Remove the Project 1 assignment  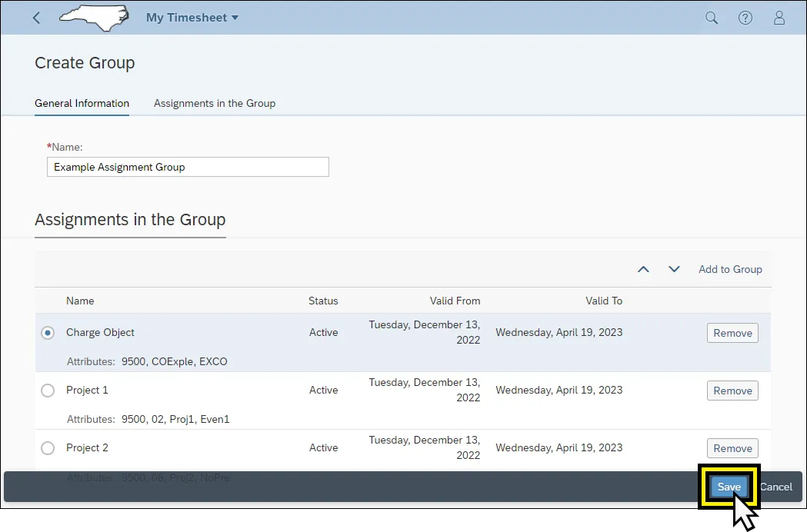click(732, 391)
